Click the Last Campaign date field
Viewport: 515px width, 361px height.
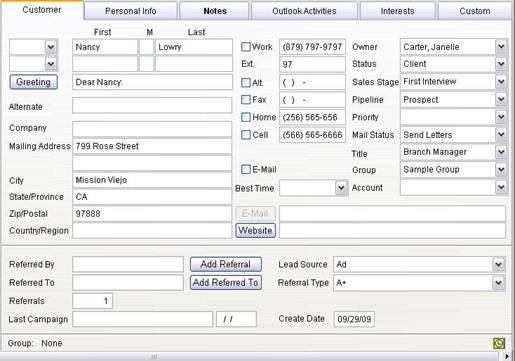coord(236,319)
